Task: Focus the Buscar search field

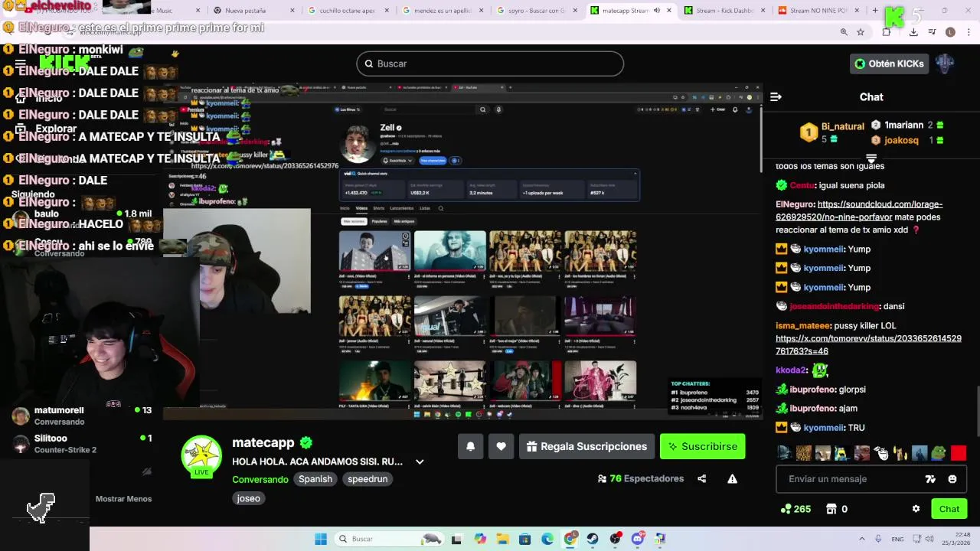Action: 490,64
